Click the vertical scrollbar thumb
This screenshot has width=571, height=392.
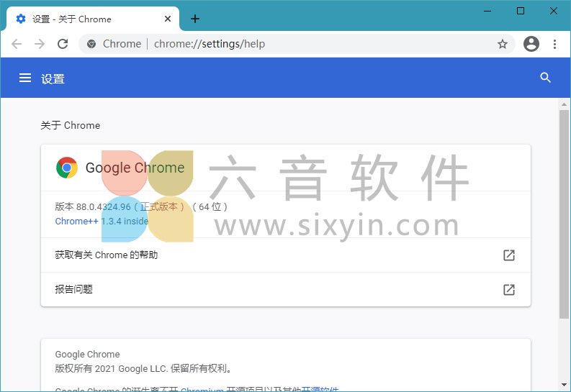564,214
